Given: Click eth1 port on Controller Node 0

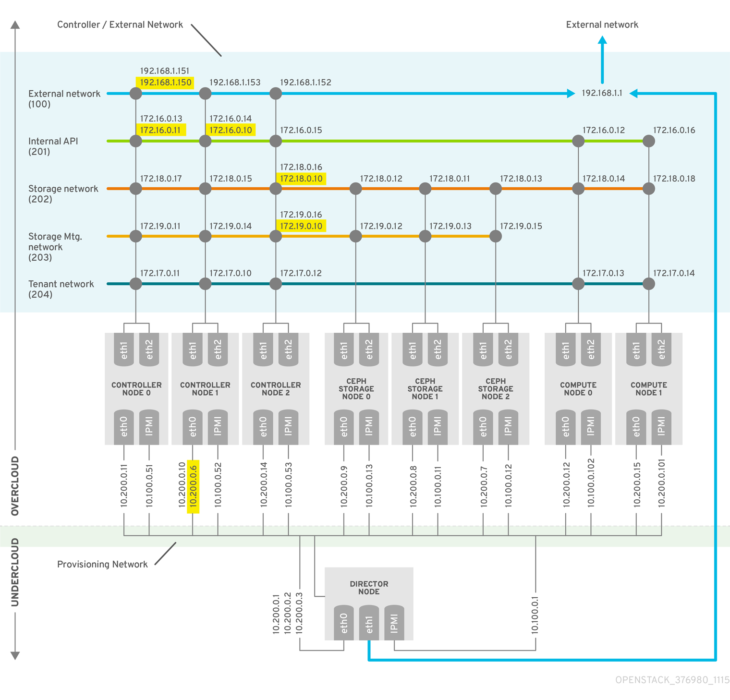Looking at the screenshot, I should (x=124, y=350).
